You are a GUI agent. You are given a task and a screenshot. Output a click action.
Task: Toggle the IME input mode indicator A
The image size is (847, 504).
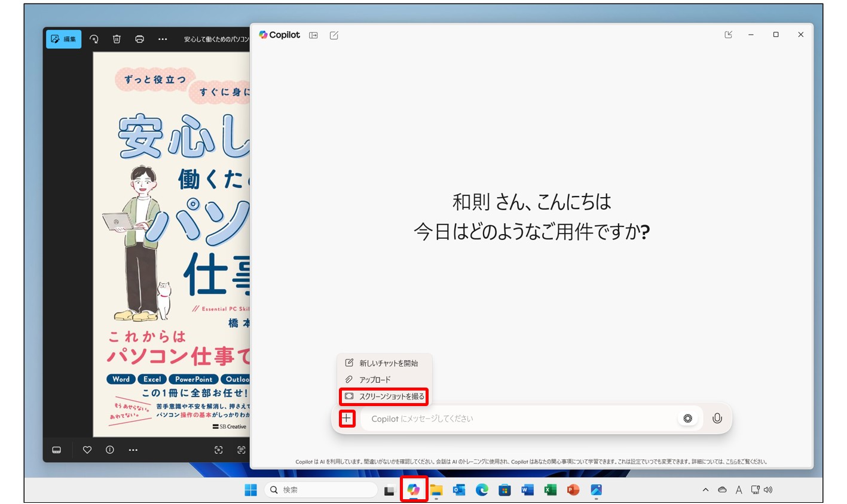point(739,490)
